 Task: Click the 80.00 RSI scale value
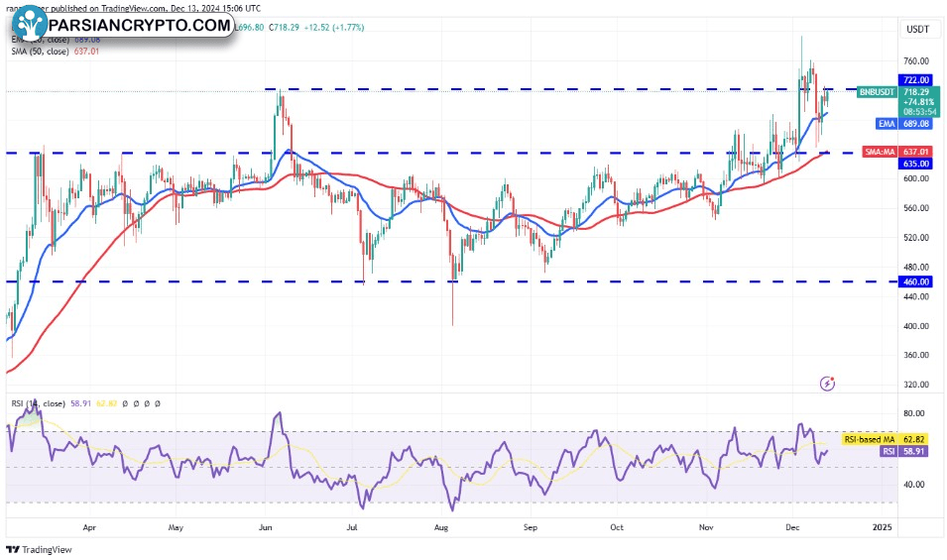pos(914,413)
